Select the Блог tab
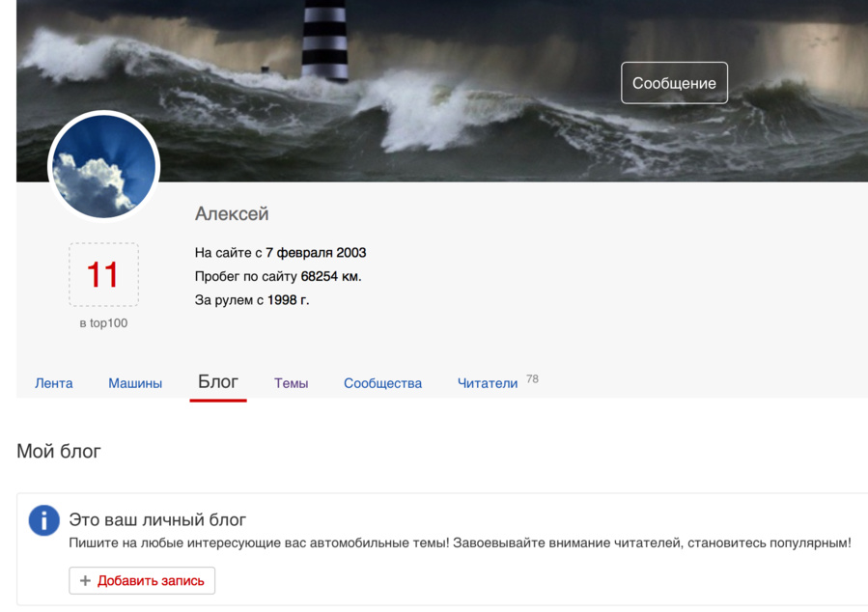 [x=218, y=382]
